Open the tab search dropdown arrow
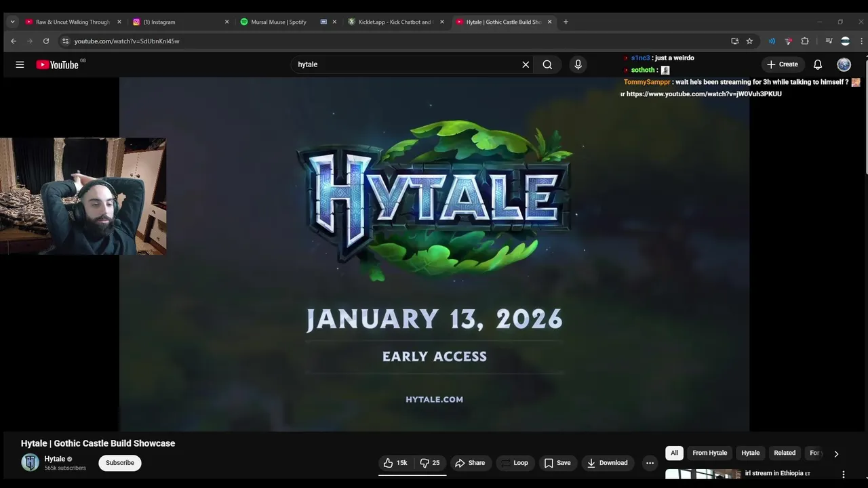This screenshot has height=488, width=868. click(x=12, y=22)
